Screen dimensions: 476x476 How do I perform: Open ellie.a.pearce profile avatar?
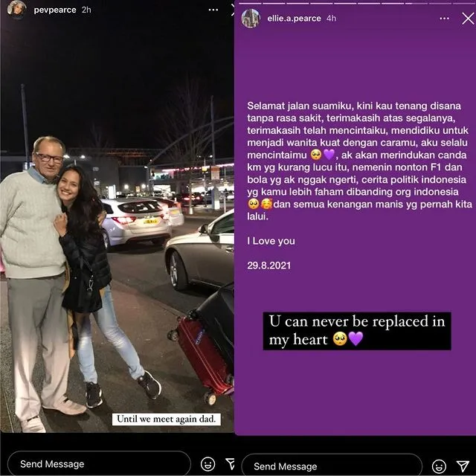pyautogui.click(x=251, y=19)
